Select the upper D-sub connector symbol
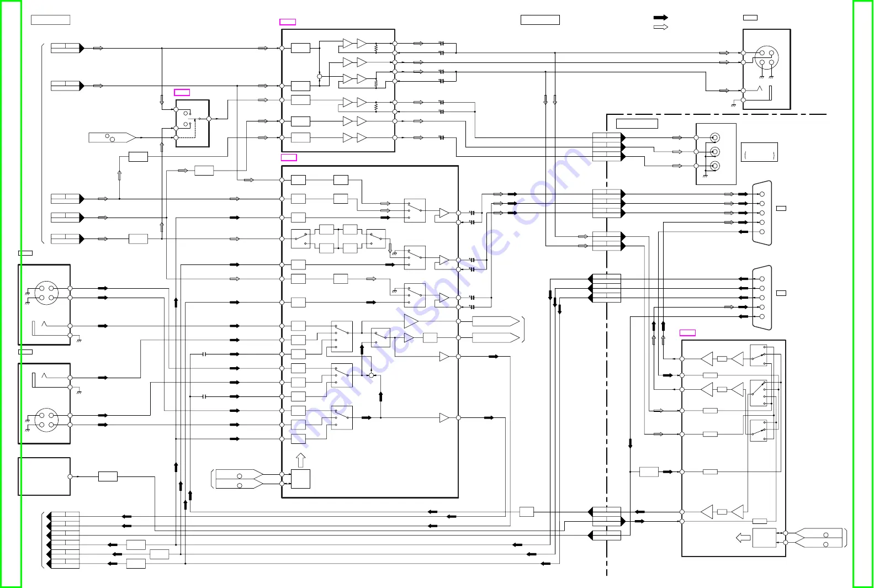 point(762,213)
